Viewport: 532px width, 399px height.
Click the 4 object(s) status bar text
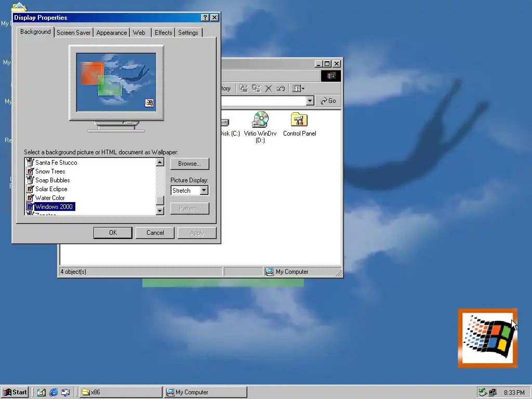[x=73, y=272]
